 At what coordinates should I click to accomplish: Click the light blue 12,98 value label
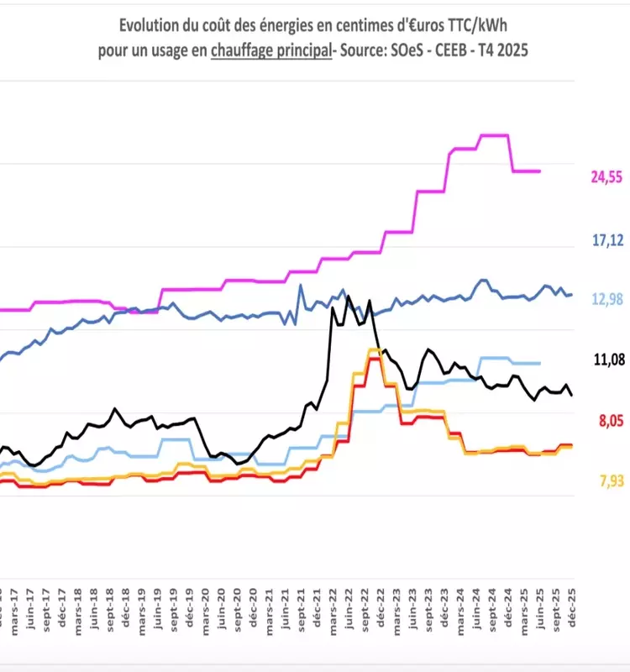click(610, 299)
